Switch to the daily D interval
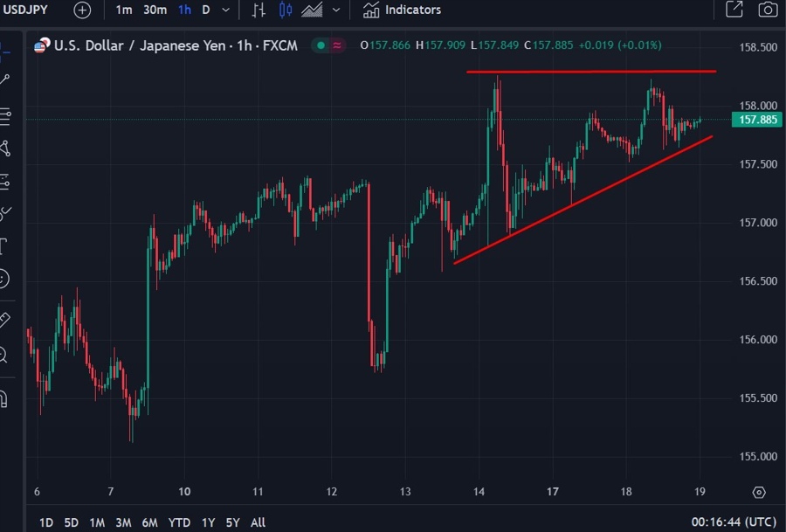 click(206, 10)
